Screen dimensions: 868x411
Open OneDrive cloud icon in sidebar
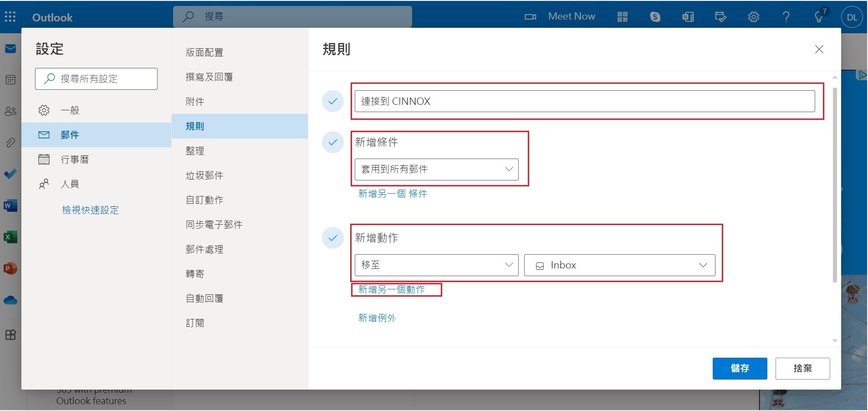coord(10,300)
